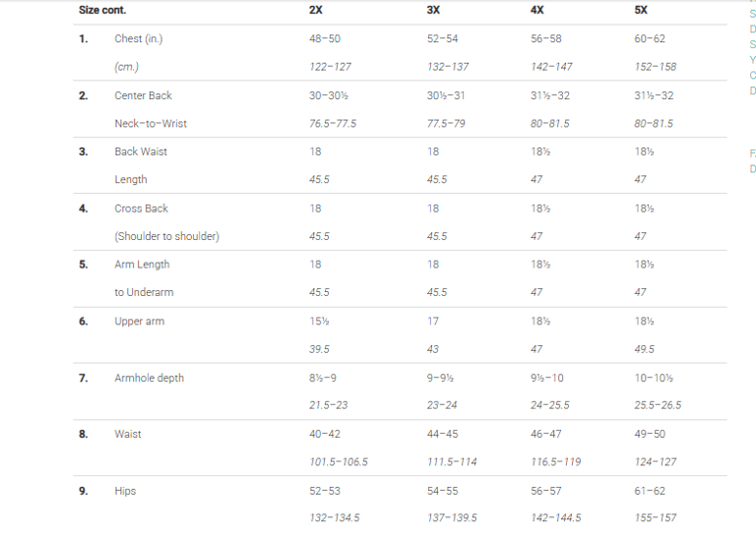Click the 3X size column header
Image resolution: width=756 pixels, height=536 pixels.
click(433, 10)
